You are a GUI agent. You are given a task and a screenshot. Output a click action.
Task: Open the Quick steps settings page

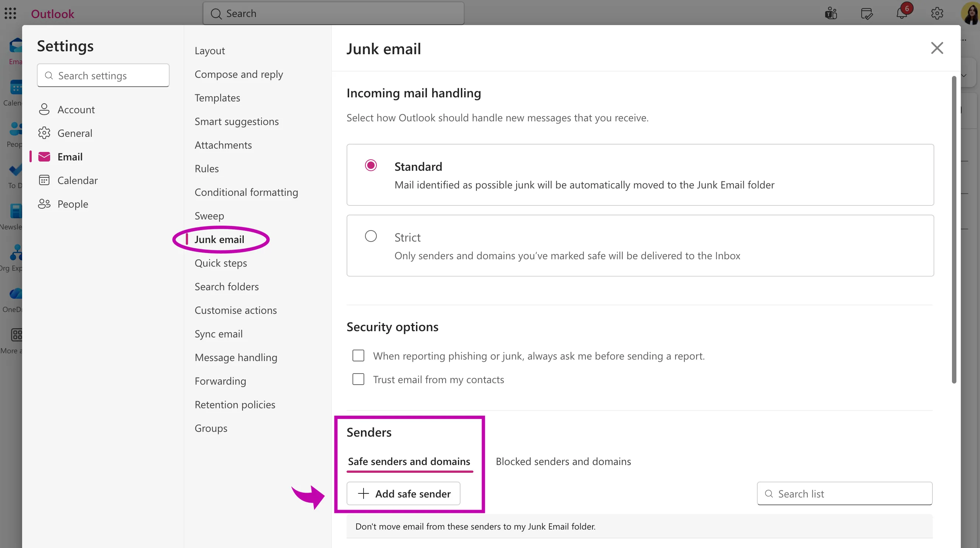pyautogui.click(x=220, y=263)
